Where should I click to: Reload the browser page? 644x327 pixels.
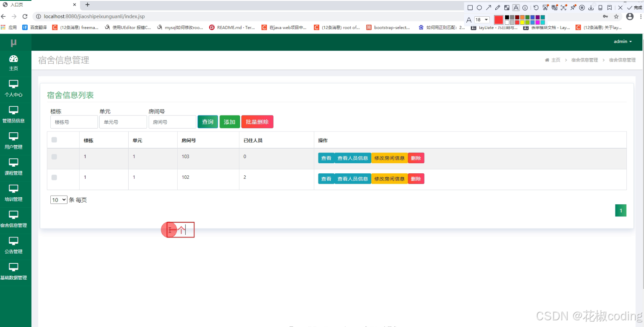(x=25, y=16)
